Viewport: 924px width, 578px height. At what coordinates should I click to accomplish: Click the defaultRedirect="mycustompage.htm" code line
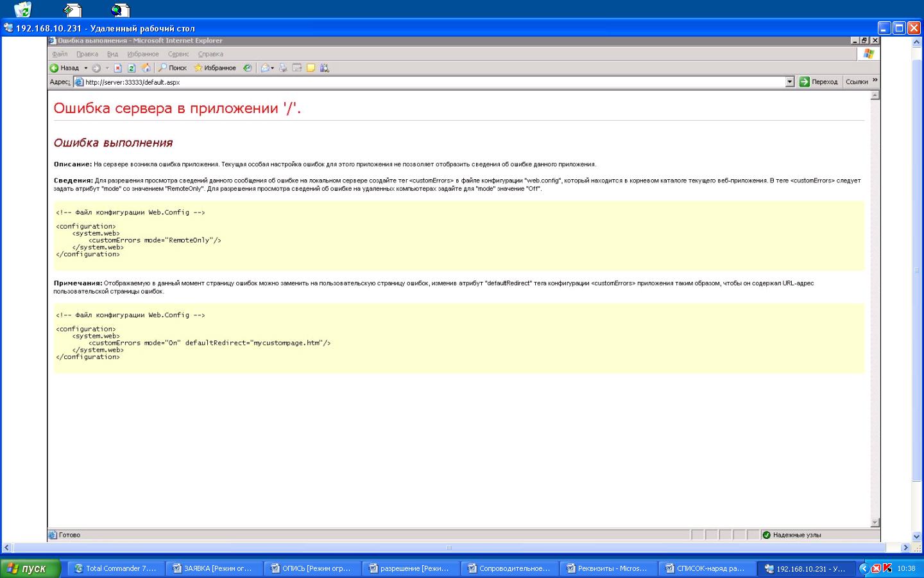(209, 343)
